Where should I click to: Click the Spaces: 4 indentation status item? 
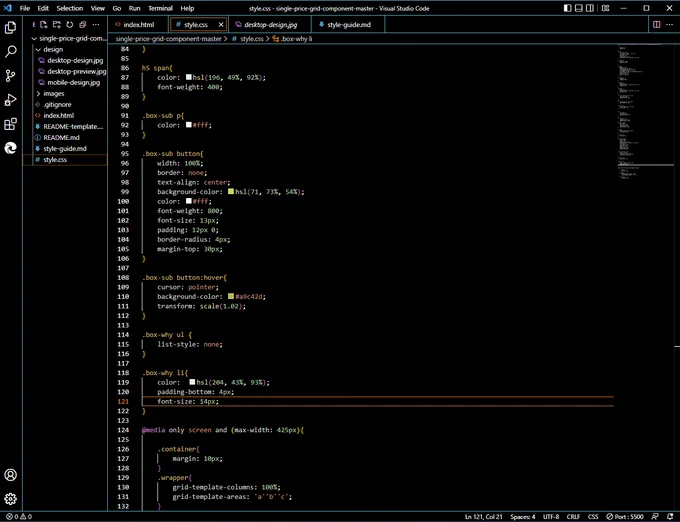(x=523, y=517)
